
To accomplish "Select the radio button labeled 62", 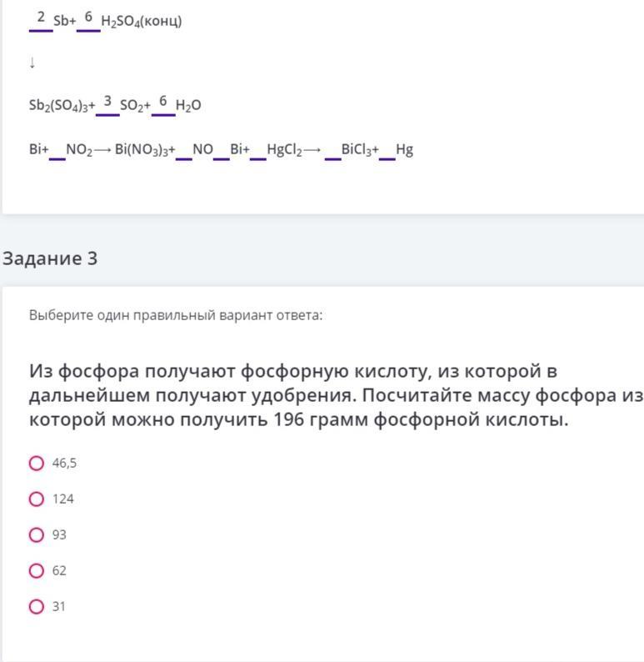I will click(37, 571).
